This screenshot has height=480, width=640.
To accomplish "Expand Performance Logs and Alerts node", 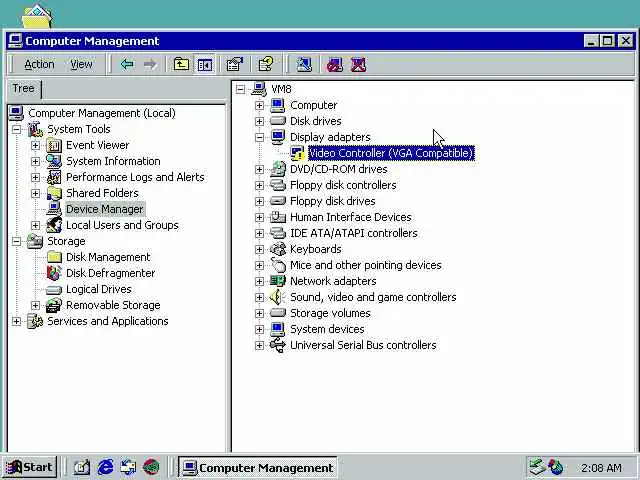I will (36, 177).
